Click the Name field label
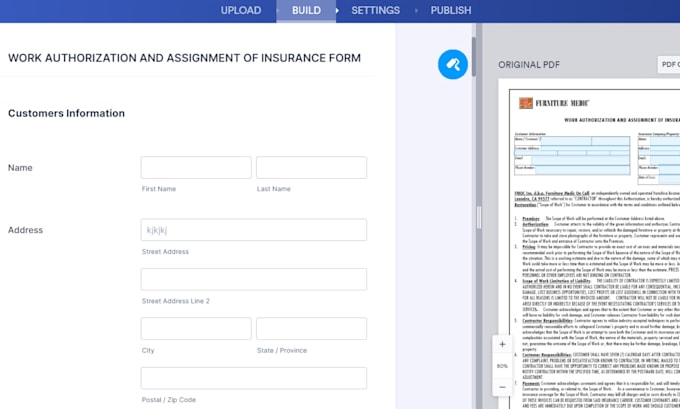 (20, 168)
